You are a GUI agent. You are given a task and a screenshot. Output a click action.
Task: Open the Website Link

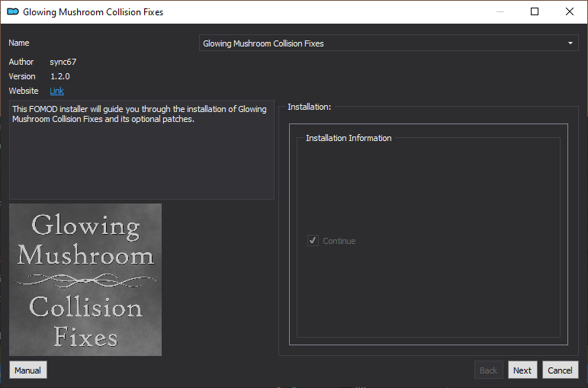[56, 91]
